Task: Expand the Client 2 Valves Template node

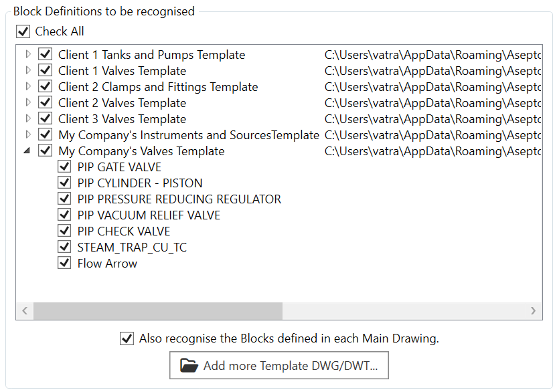Action: pyautogui.click(x=27, y=103)
